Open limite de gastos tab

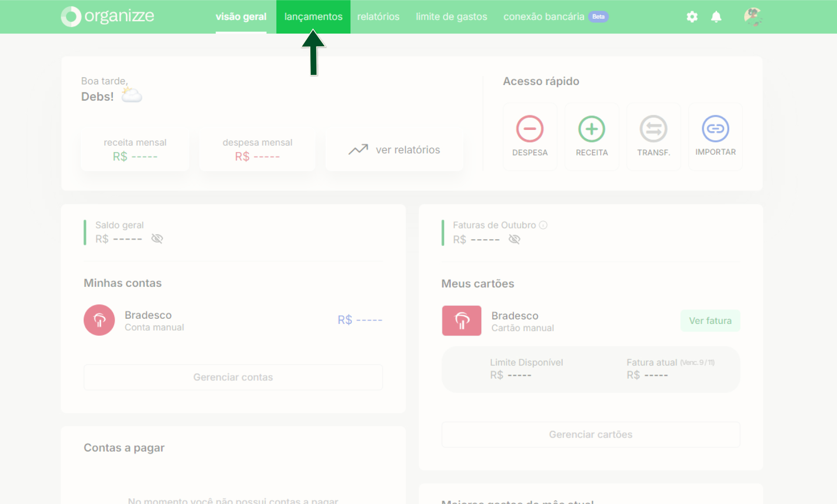[451, 17]
